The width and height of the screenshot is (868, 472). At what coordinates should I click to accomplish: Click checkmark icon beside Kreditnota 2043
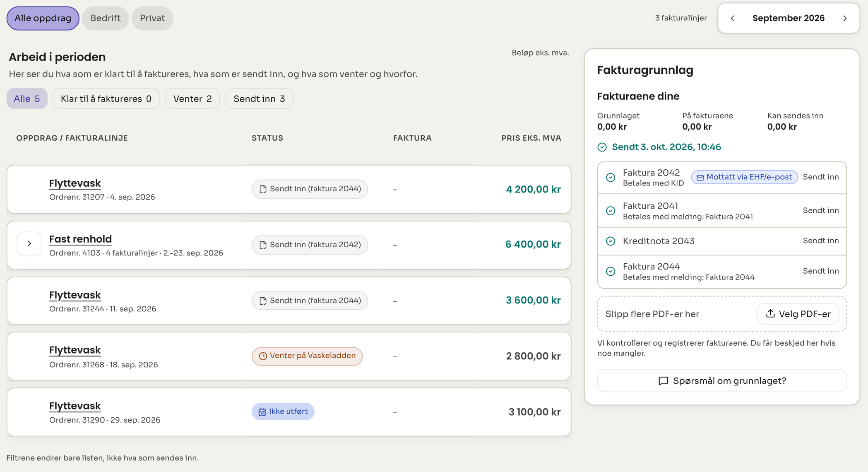click(611, 241)
